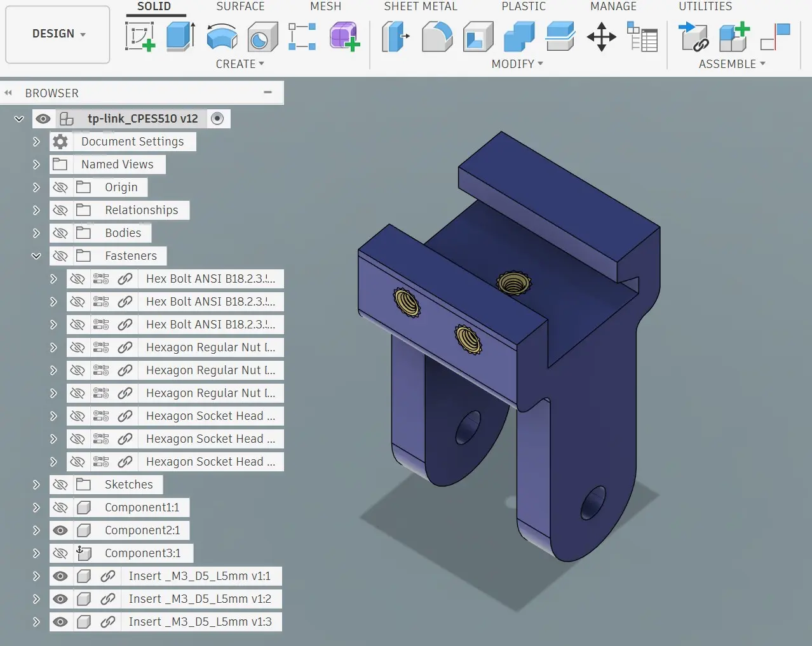Select Insert Component tool in Assemble
Viewport: 812px width, 646px height.
[x=694, y=36]
